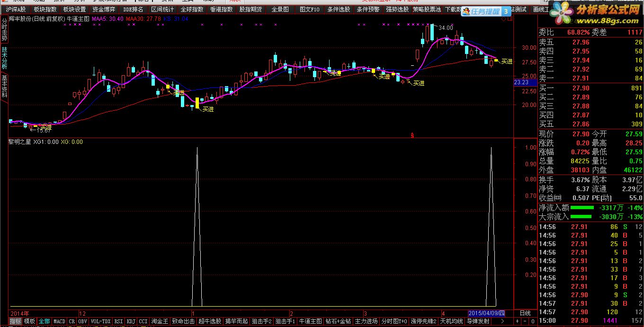644x327 pixels.
Task: Select the 涨停先锋2 indicator tab
Action: [423, 321]
